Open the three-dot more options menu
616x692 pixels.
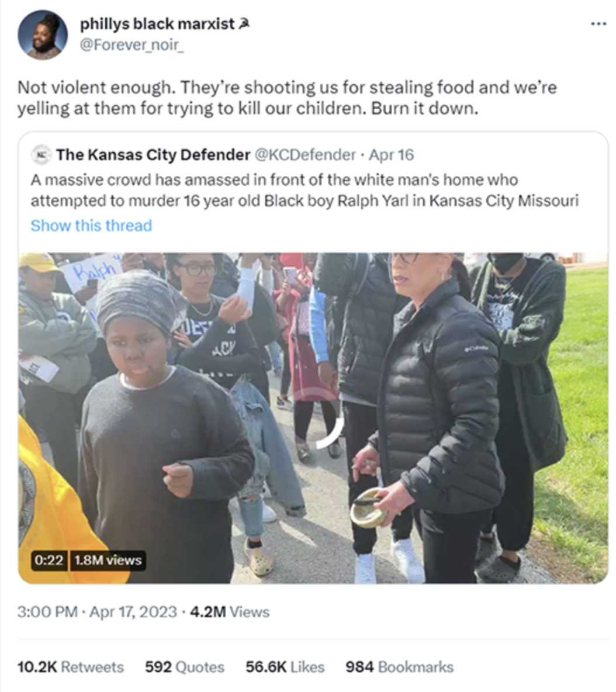(x=598, y=24)
